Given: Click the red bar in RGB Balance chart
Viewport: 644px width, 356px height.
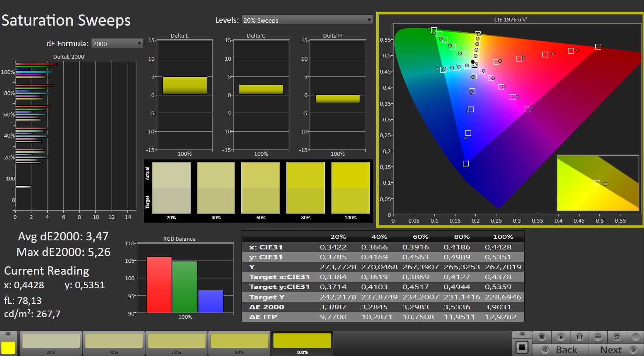Looking at the screenshot, I should (x=159, y=285).
